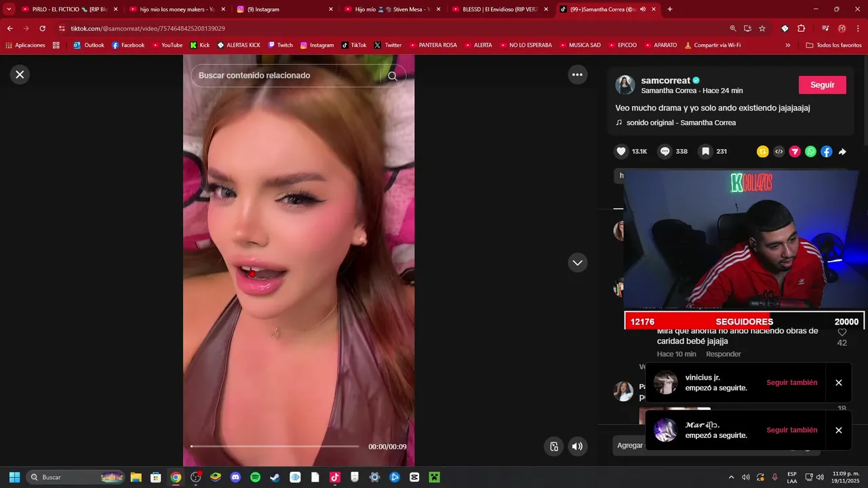
Task: Open the Chrome three-dot menu
Action: click(x=857, y=28)
